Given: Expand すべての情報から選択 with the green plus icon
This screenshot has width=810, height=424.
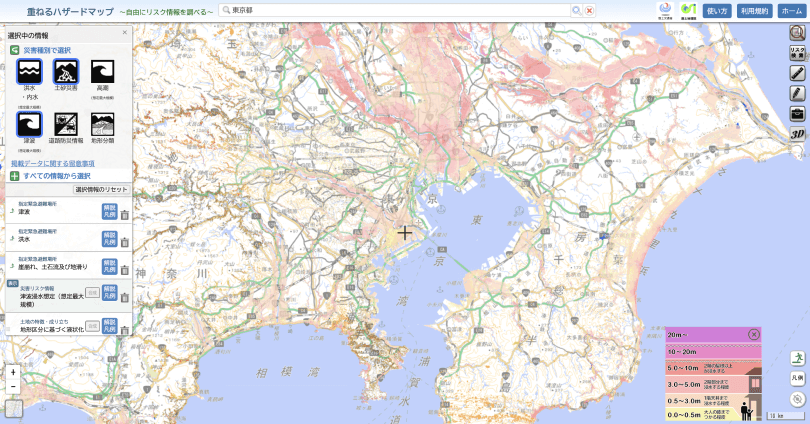Looking at the screenshot, I should pyautogui.click(x=14, y=176).
